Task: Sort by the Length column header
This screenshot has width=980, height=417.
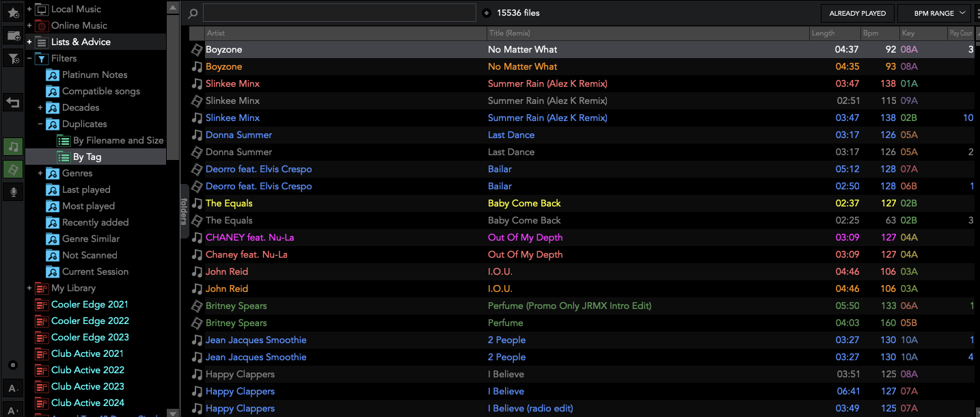Action: pos(834,33)
